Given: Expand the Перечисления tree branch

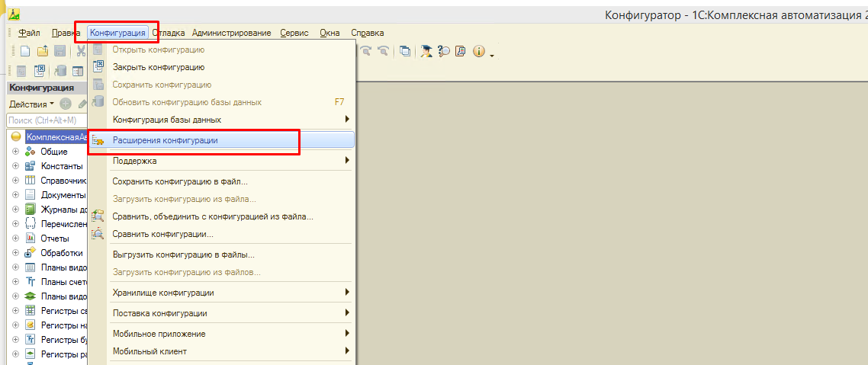Looking at the screenshot, I should [15, 224].
